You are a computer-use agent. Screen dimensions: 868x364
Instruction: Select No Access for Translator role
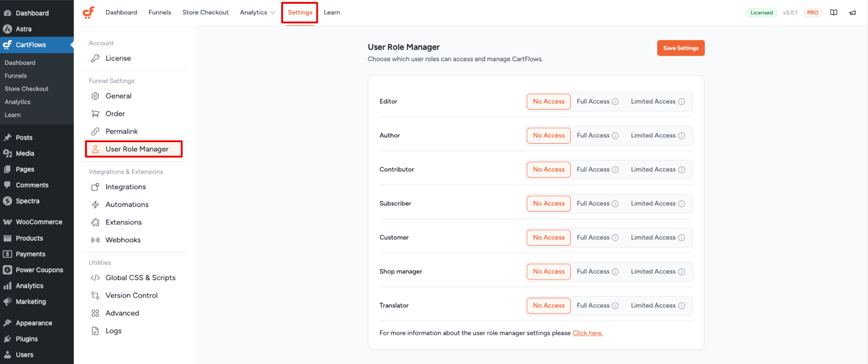(x=548, y=306)
